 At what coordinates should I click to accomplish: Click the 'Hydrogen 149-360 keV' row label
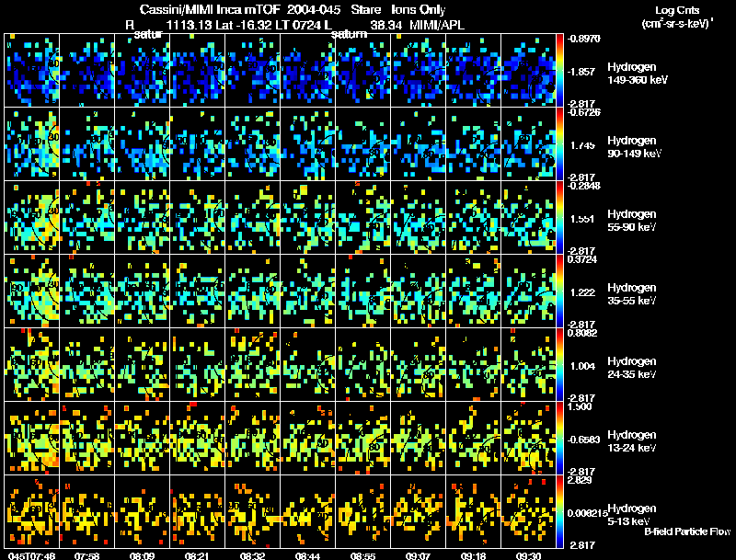pos(638,74)
